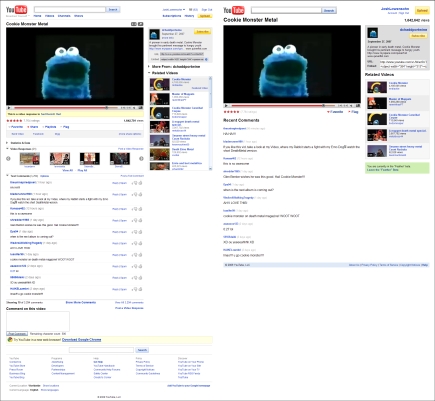Open first video response thumbnail
435x401 pixels.
tap(30, 159)
